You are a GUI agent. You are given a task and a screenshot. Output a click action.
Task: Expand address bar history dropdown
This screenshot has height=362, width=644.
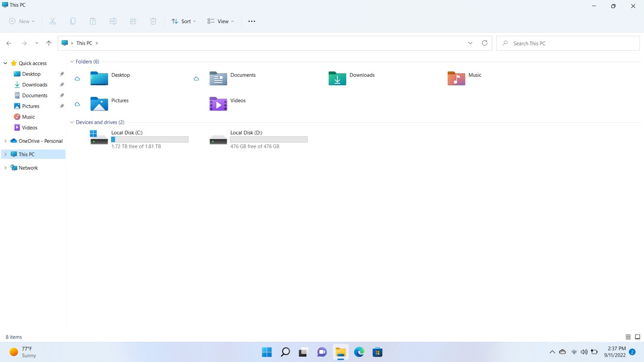pyautogui.click(x=470, y=43)
